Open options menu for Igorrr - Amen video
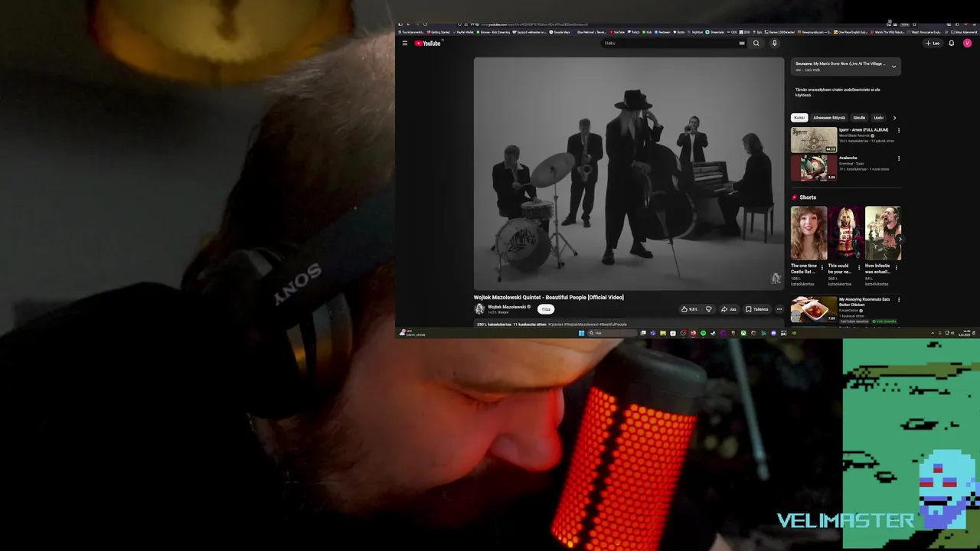This screenshot has height=551, width=980. (899, 130)
